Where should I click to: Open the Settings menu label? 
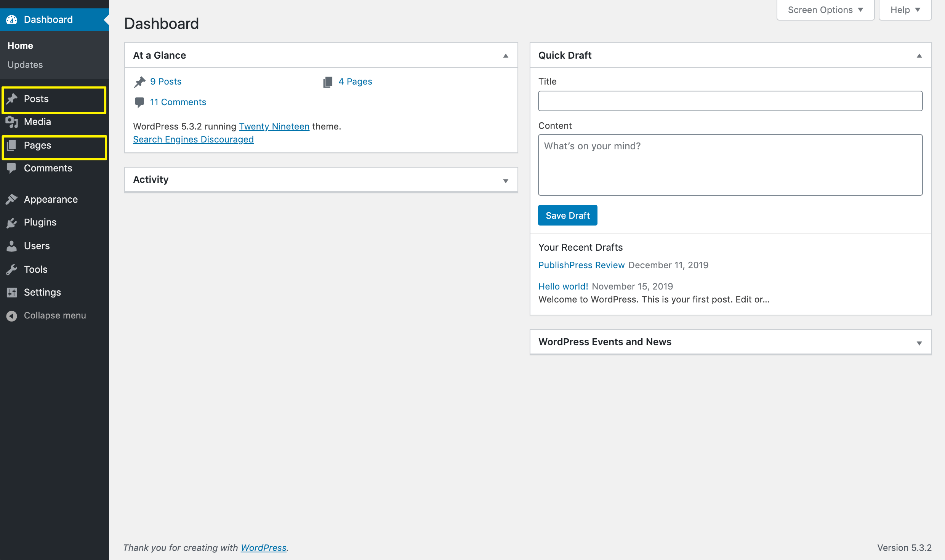[x=42, y=292]
